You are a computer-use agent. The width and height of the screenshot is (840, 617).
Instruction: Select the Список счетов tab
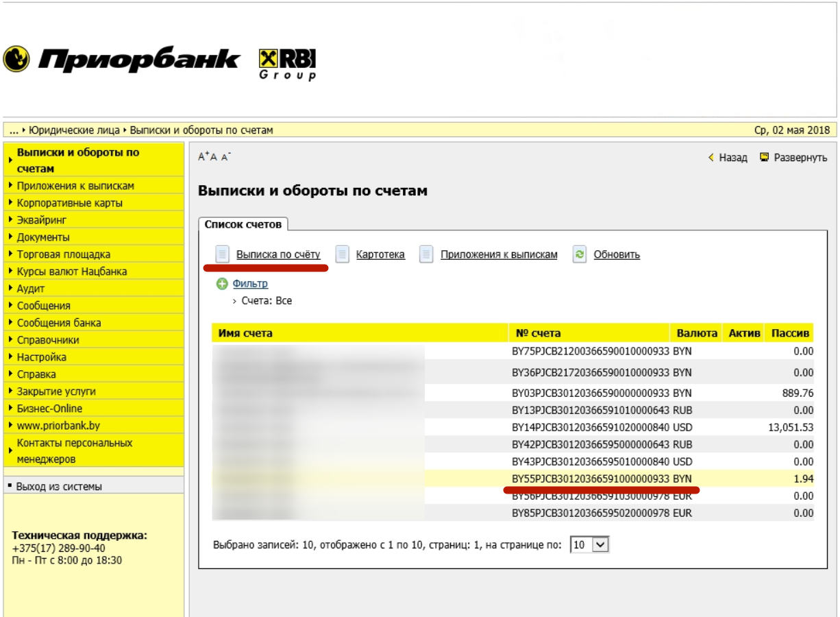(x=244, y=224)
